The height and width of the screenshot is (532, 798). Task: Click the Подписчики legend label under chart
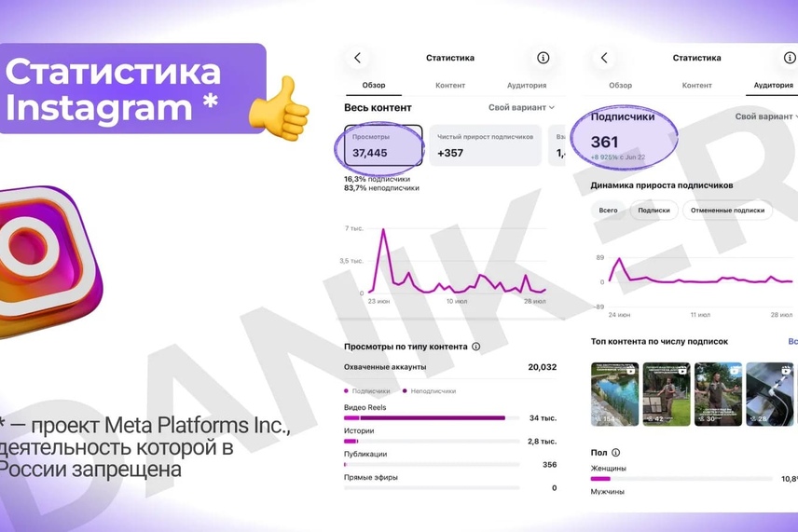point(371,391)
